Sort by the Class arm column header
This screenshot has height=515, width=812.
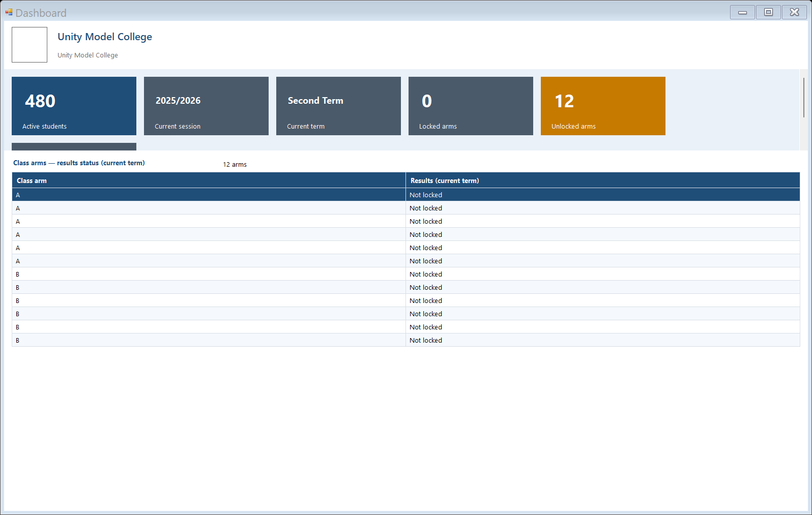point(209,180)
